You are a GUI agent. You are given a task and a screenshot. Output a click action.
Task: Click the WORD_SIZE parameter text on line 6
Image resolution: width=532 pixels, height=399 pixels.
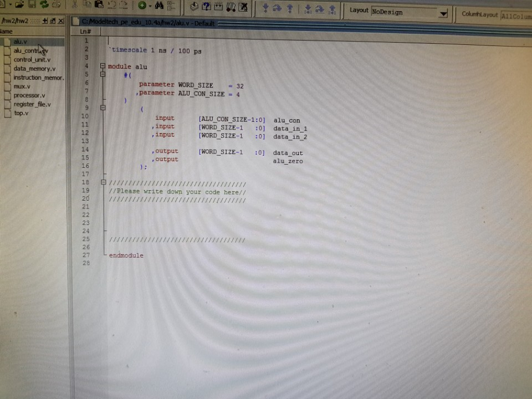click(x=196, y=85)
